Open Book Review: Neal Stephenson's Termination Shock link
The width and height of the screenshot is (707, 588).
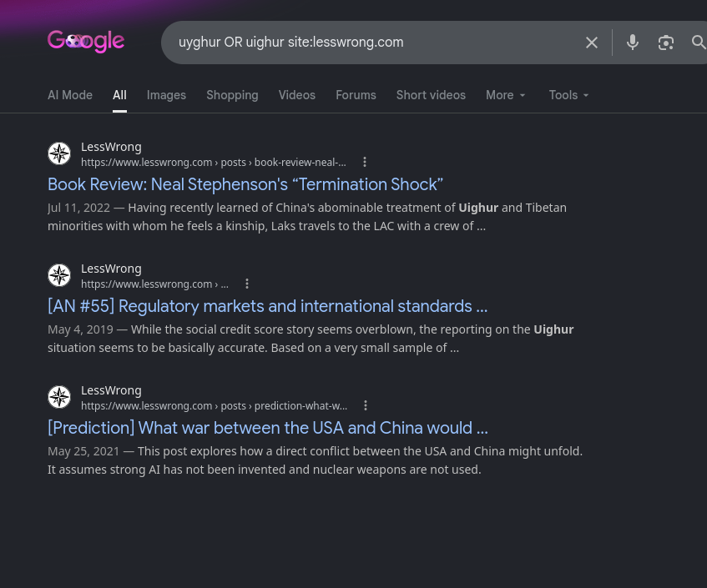pos(245,184)
